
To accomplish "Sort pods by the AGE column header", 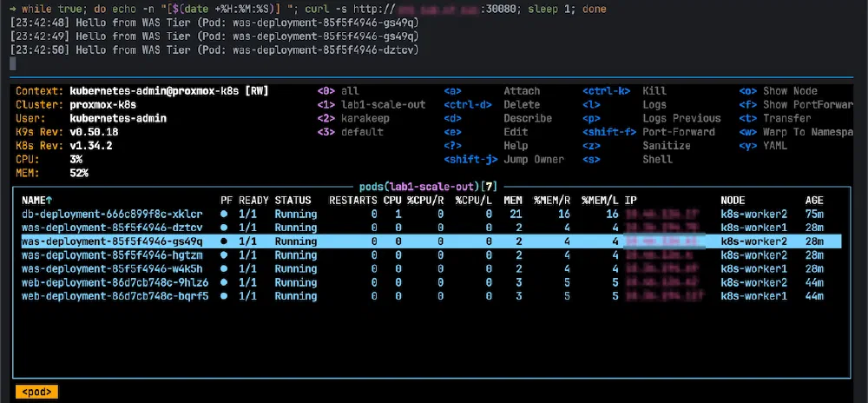I will (814, 200).
